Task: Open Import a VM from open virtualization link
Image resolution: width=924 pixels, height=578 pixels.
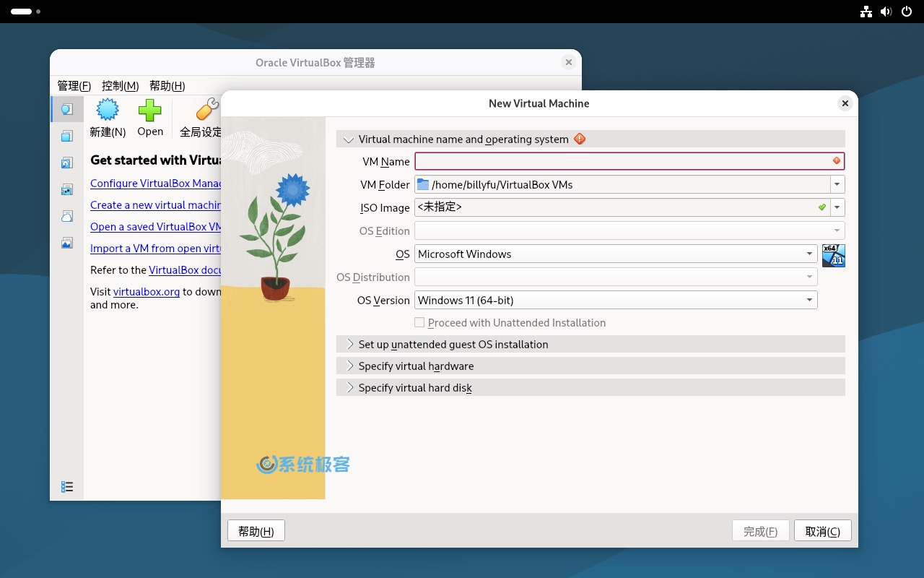Action: (x=156, y=248)
